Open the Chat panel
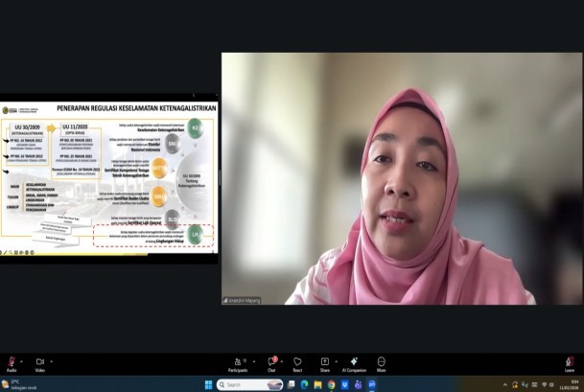Screen dimensions: 584x392 click(x=271, y=362)
